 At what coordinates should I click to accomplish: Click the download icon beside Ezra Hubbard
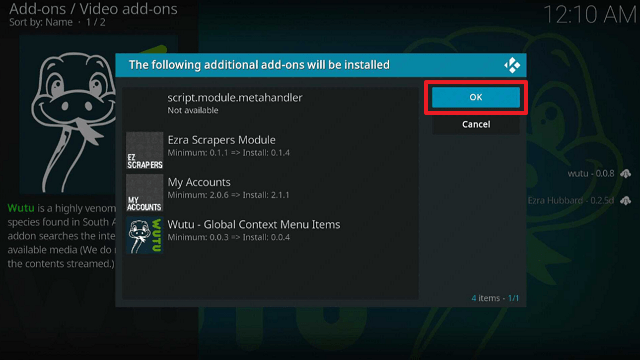[x=626, y=201]
